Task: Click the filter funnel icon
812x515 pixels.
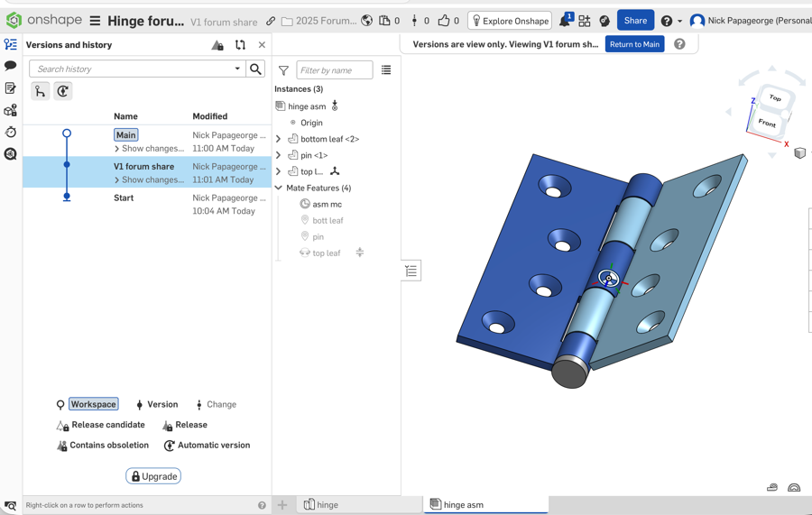Action: (283, 70)
